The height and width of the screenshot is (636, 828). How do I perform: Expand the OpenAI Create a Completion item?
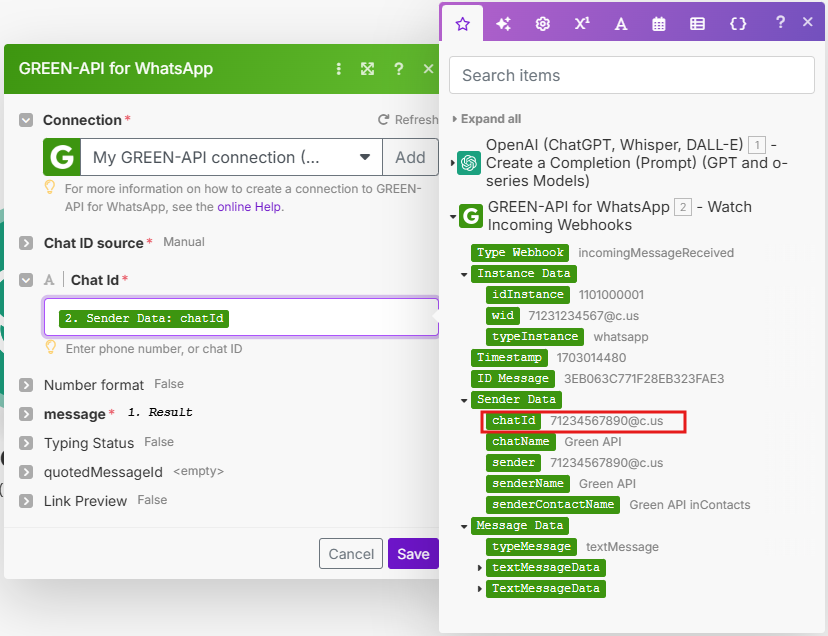tap(453, 163)
